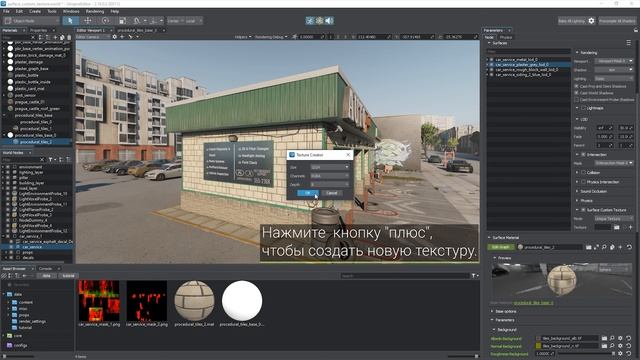Select procedural_tiles_2.mat sphere thumbnail

(194, 301)
